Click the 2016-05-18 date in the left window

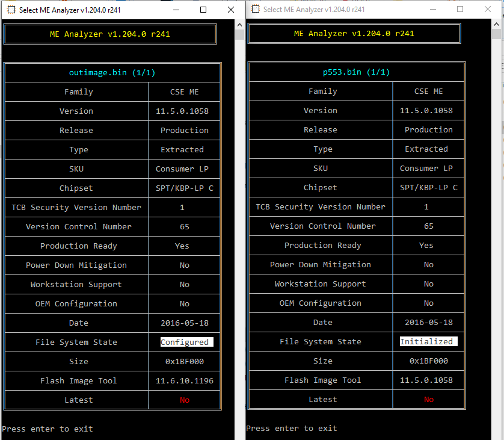pos(185,323)
